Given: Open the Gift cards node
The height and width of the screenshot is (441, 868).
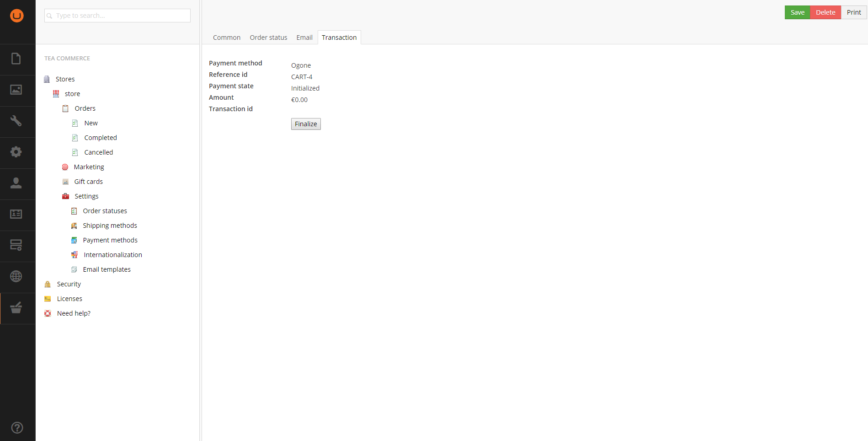Looking at the screenshot, I should coord(89,182).
